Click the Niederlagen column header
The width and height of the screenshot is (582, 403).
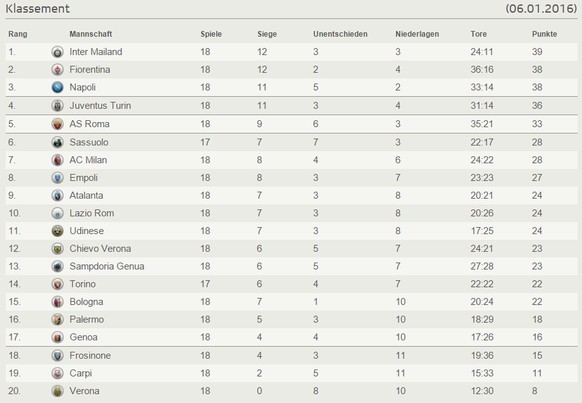417,34
